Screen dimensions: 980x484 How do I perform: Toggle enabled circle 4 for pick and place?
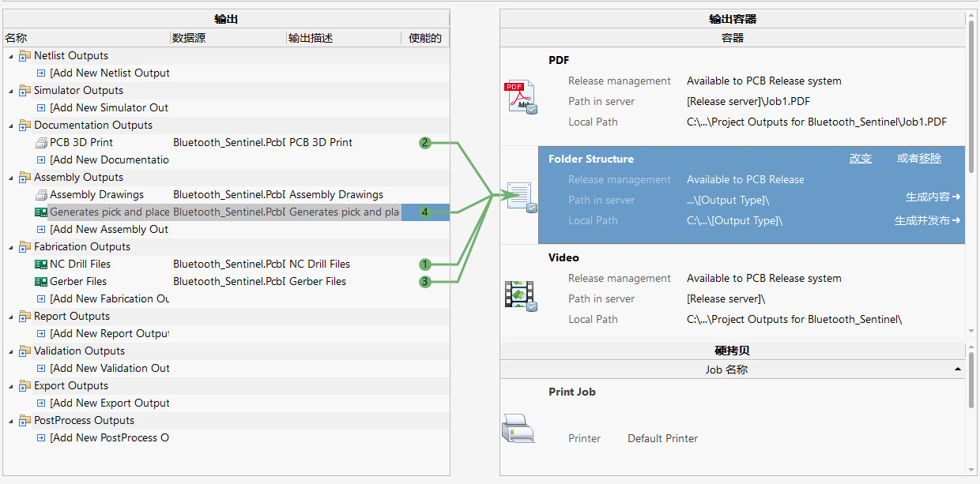[425, 212]
